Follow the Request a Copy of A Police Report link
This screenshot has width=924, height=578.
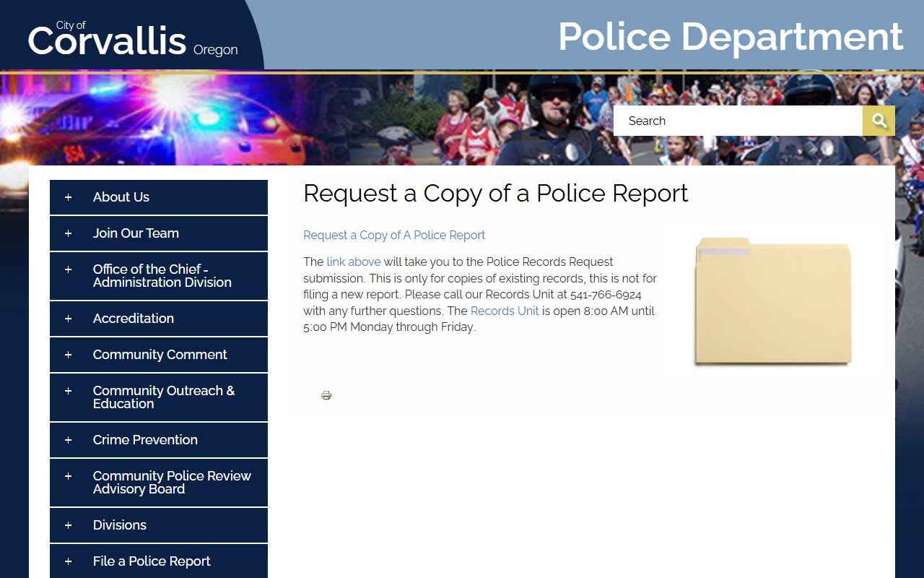[x=394, y=236]
